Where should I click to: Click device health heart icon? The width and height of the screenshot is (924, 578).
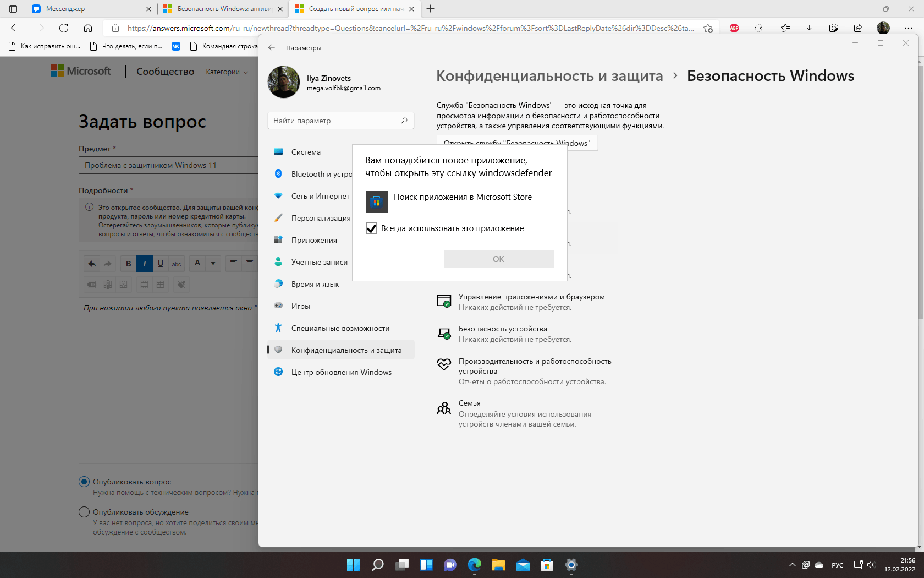(444, 364)
